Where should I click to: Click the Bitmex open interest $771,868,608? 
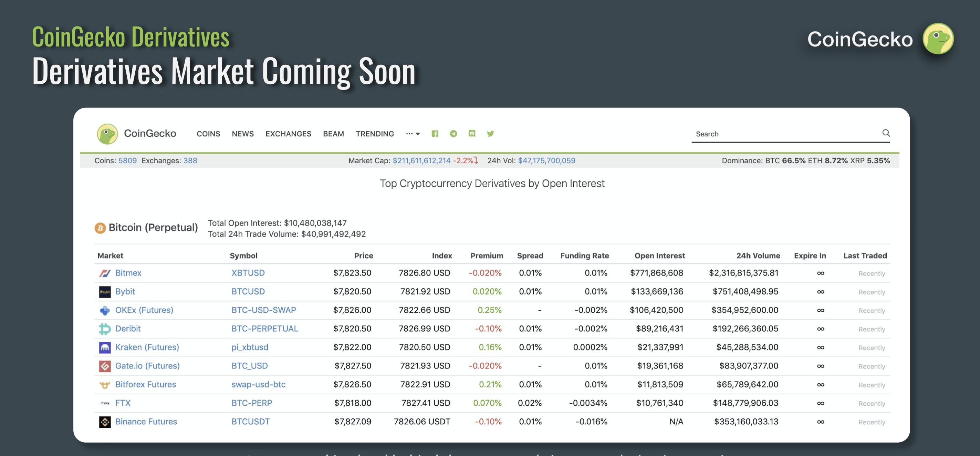(657, 273)
